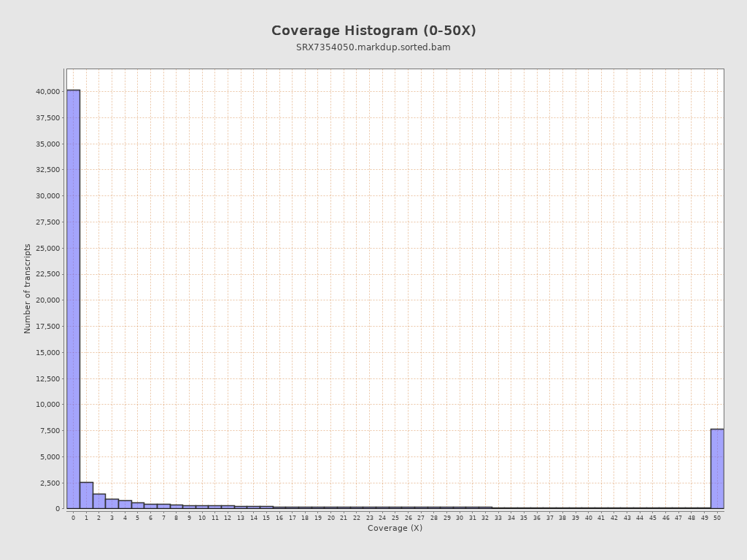The image size is (747, 560).
Task: Click the SRX7354050.markdup.sorted.bam subtitle
Action: 373,47
